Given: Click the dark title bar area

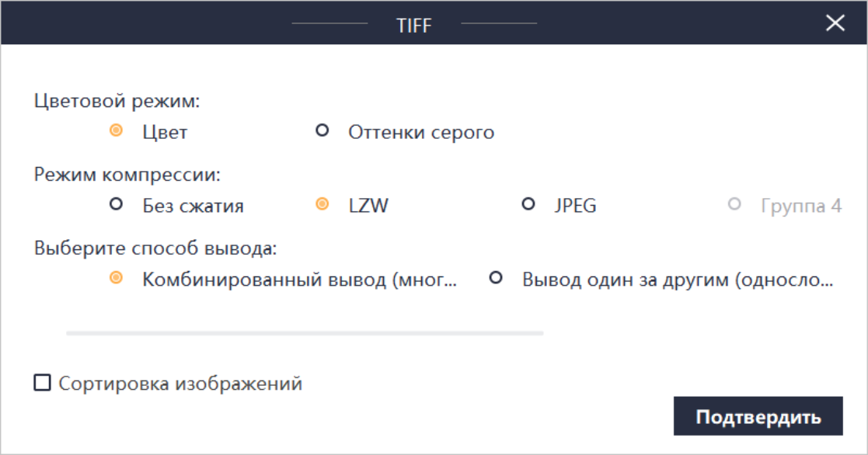Looking at the screenshot, I should click(155, 23).
